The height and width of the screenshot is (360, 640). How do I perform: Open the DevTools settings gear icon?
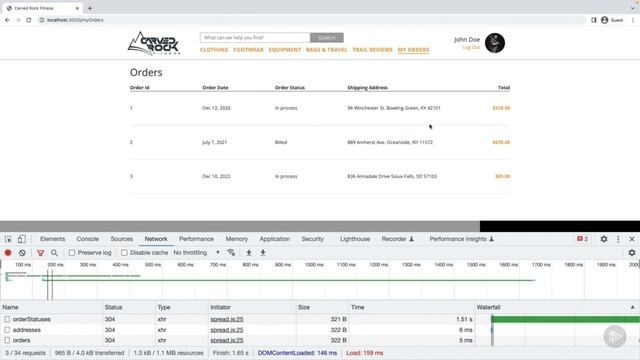pos(604,239)
